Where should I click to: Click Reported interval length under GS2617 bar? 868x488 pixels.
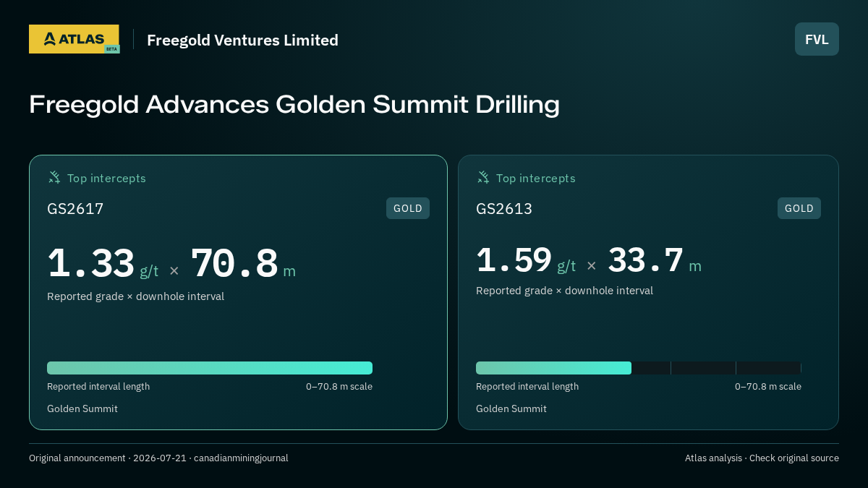98,387
